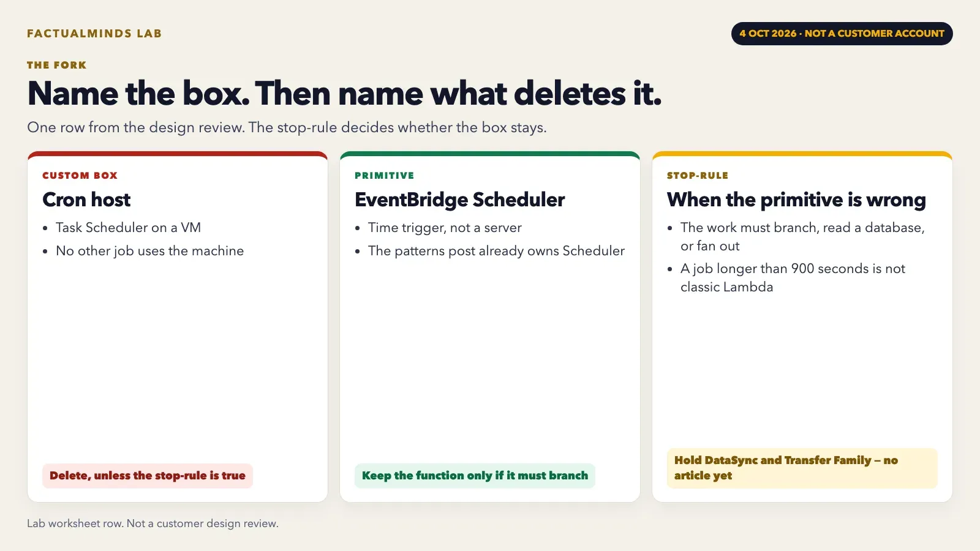Click the red 'Delete, unless the stop-rule is true' pill
980x551 pixels.
(148, 476)
